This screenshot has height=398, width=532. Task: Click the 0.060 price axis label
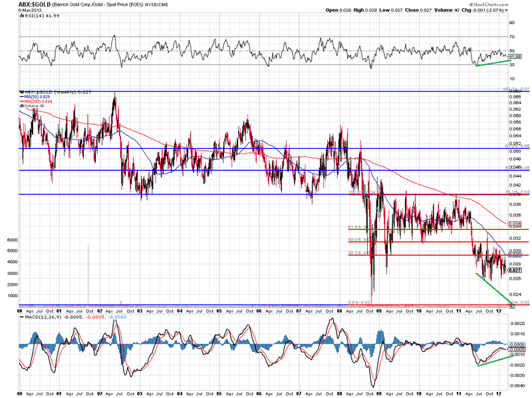[x=515, y=116]
